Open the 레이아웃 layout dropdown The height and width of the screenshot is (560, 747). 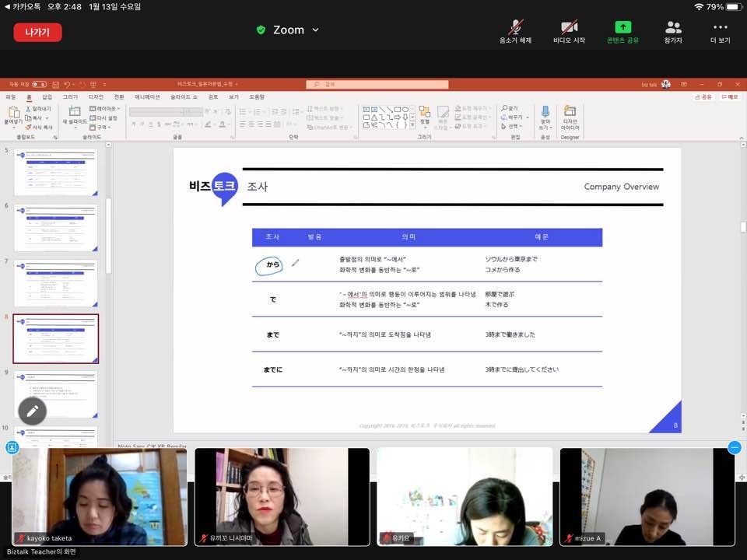click(105, 109)
